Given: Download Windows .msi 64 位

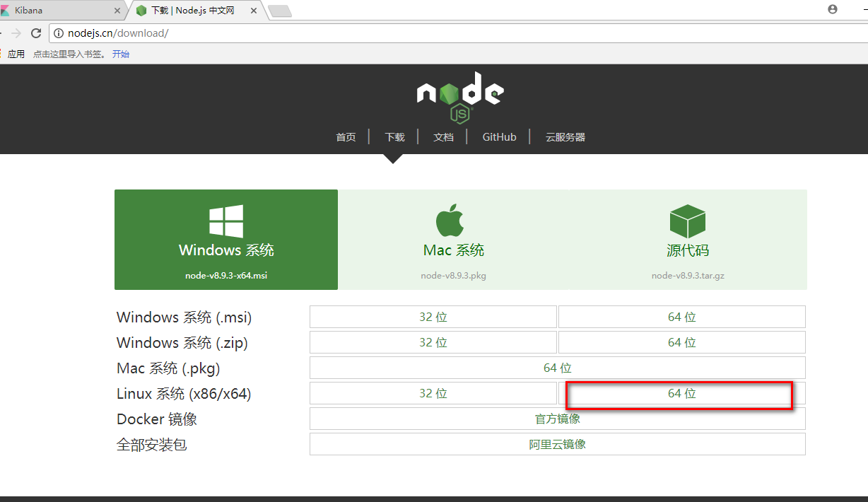Looking at the screenshot, I should coord(682,317).
